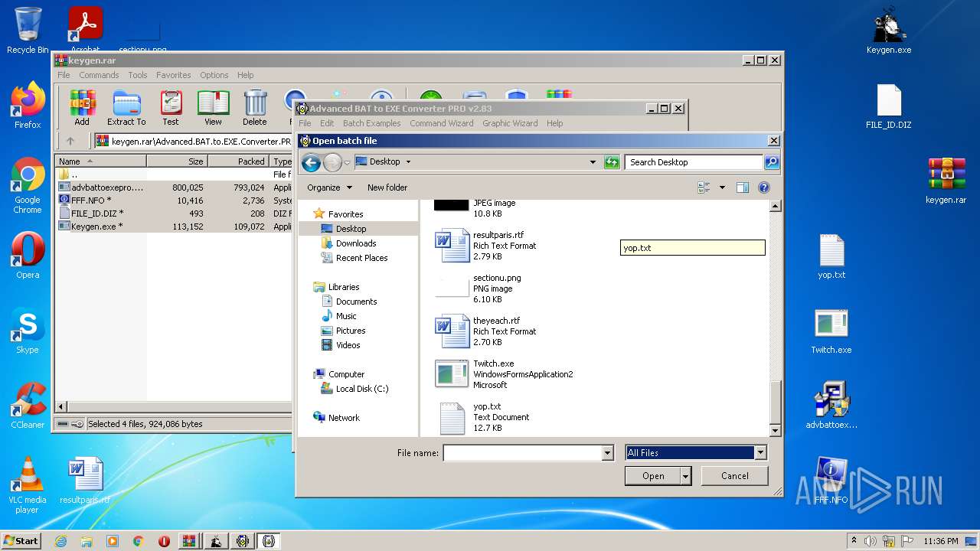Click the Test icon in WinRAR toolbar
The height and width of the screenshot is (551, 980).
pyautogui.click(x=171, y=108)
